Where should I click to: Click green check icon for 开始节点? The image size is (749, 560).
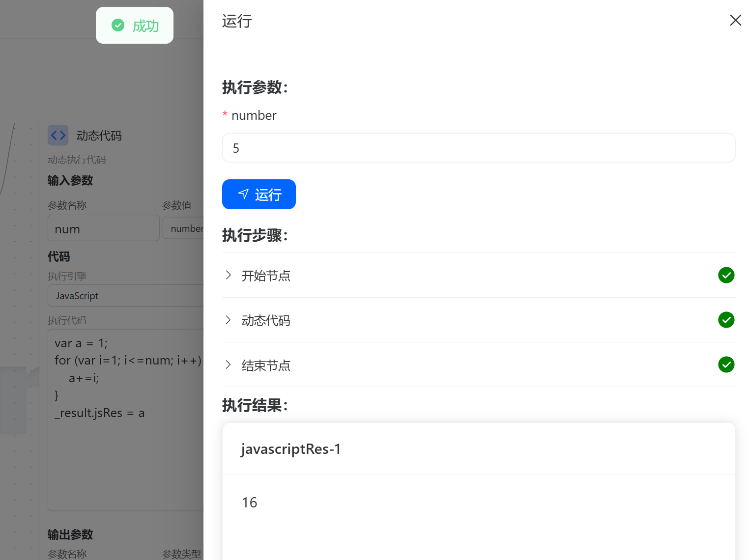726,275
